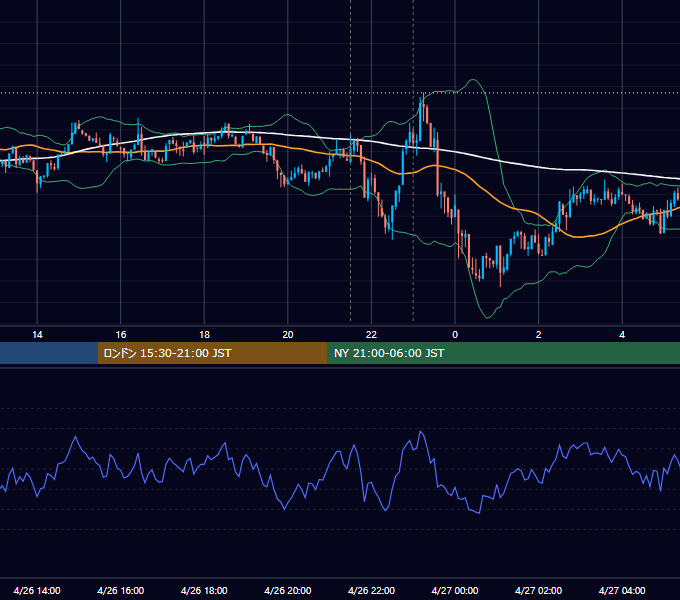Click the 4/26 14:00 date label
The width and height of the screenshot is (680, 600).
point(37,590)
